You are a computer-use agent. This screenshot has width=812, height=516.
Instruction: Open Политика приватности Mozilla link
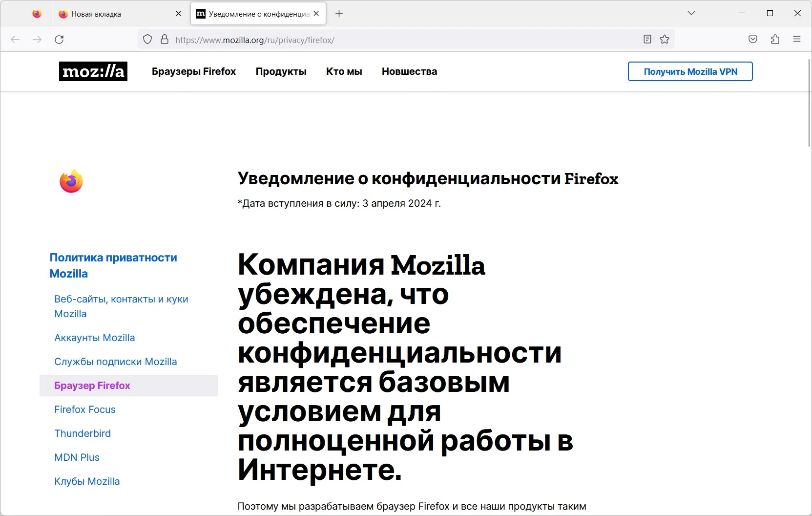click(113, 265)
